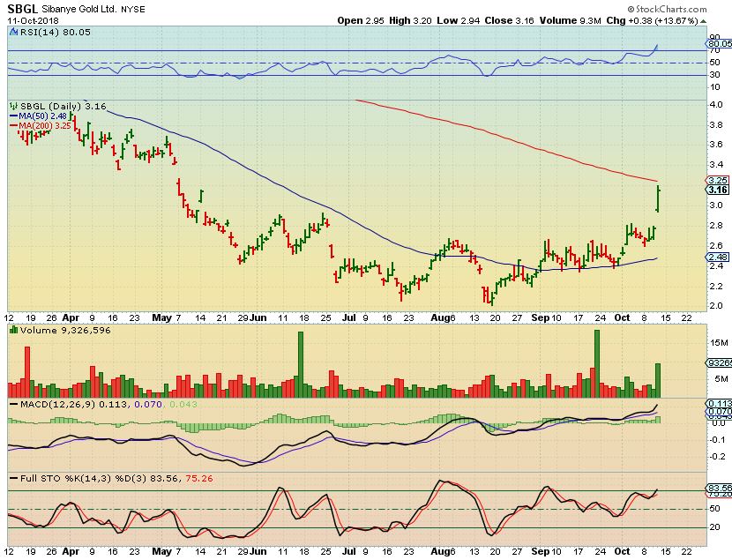Click the blue MA(50) legend line swatch

pos(13,116)
